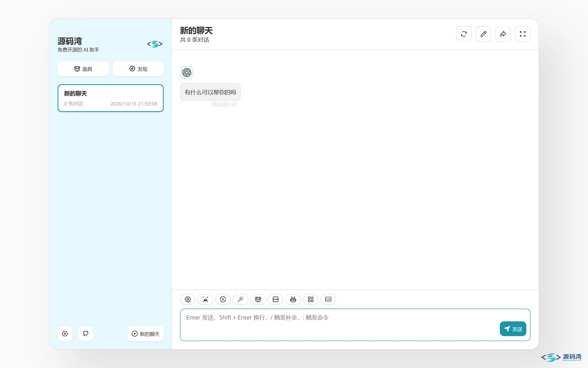Start a 新的聊天 from sidebar bottom

click(x=146, y=334)
